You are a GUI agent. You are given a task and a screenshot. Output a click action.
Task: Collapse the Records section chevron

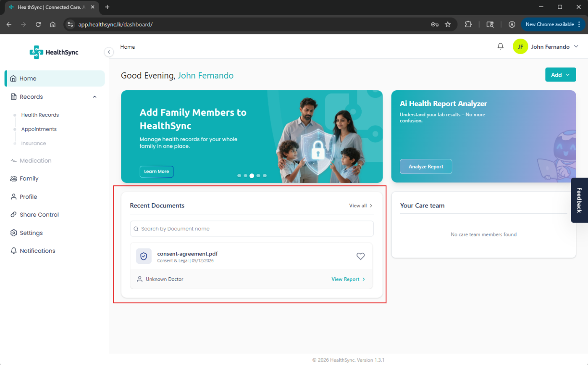tap(94, 97)
